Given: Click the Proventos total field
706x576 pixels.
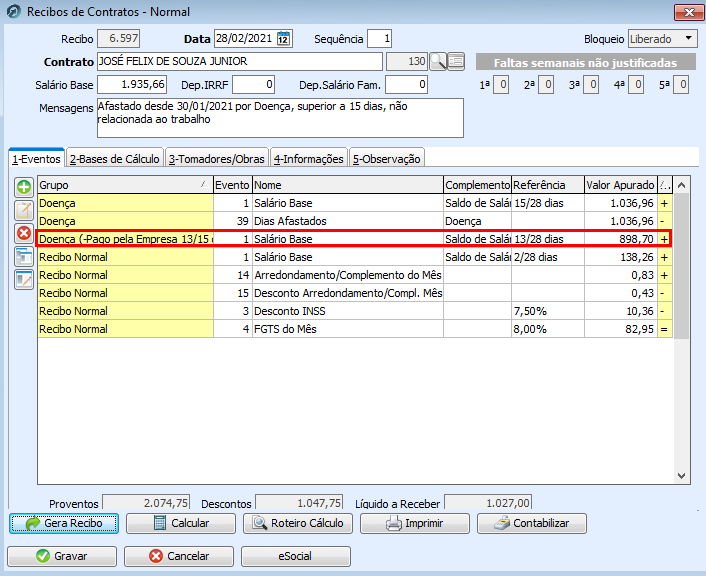Looking at the screenshot, I should click(x=146, y=503).
